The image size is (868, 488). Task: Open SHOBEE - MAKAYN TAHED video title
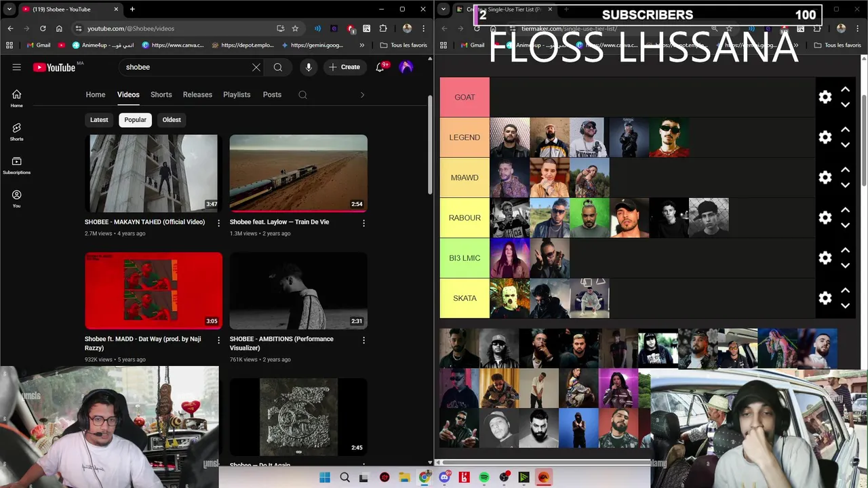click(144, 222)
